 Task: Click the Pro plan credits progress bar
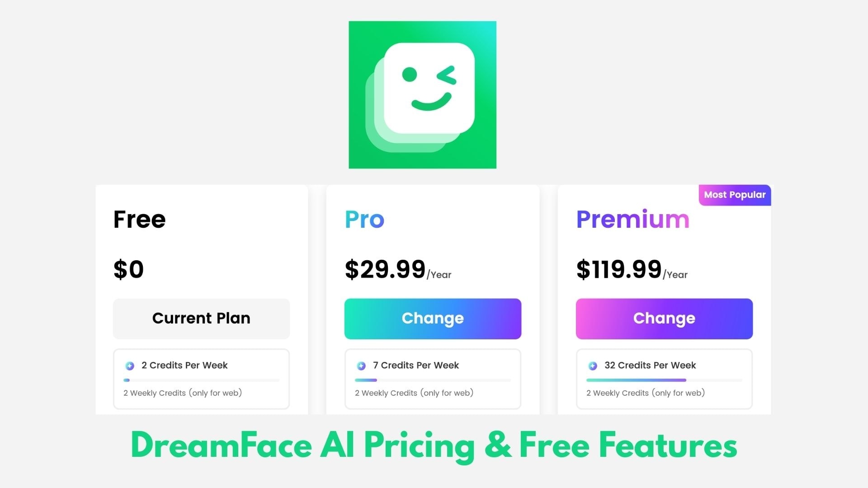433,380
